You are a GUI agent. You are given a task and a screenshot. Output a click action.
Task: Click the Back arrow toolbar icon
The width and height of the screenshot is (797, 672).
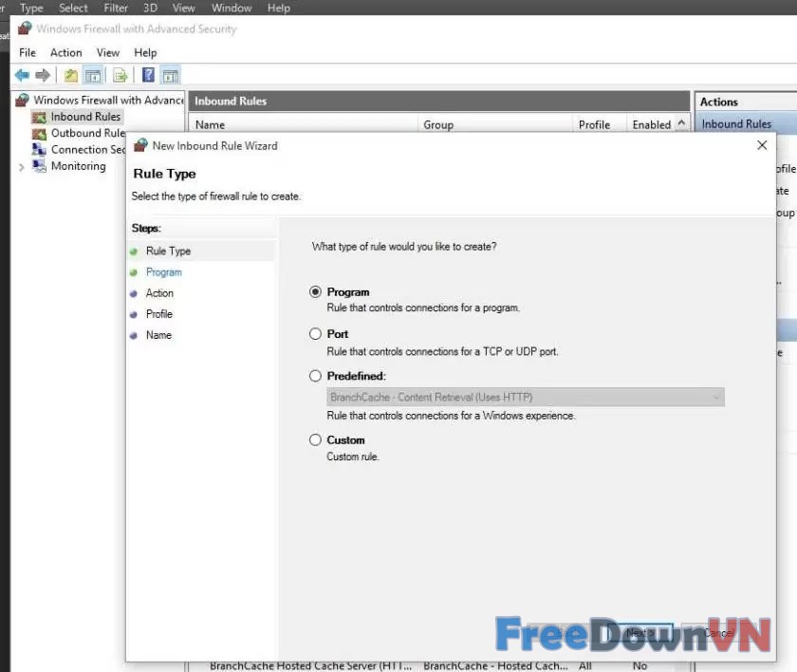(21, 75)
